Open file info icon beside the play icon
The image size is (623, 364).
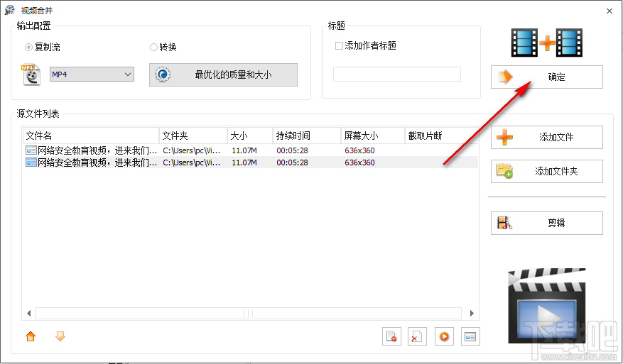pos(470,336)
